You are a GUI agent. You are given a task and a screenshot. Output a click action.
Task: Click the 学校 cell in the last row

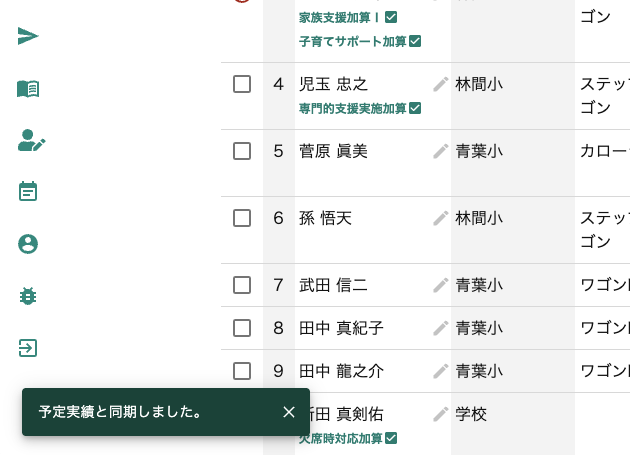(x=471, y=414)
